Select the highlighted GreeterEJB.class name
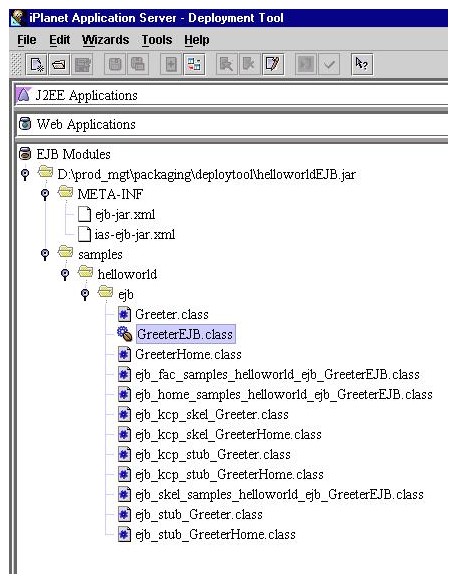This screenshot has height=583, width=457. [185, 334]
